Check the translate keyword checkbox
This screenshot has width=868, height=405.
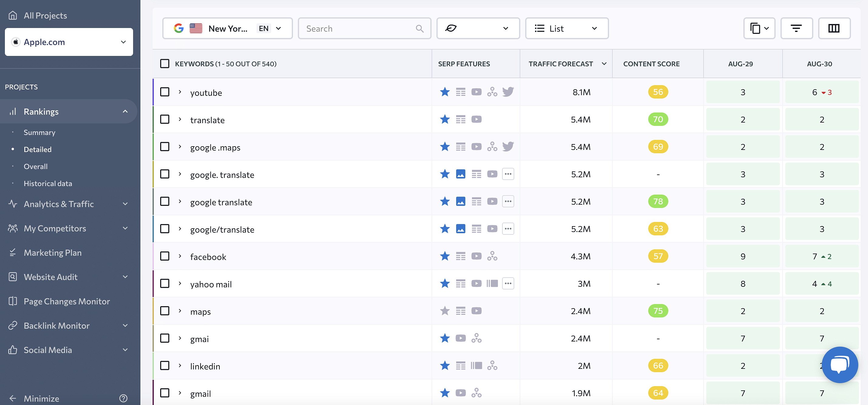click(x=164, y=119)
